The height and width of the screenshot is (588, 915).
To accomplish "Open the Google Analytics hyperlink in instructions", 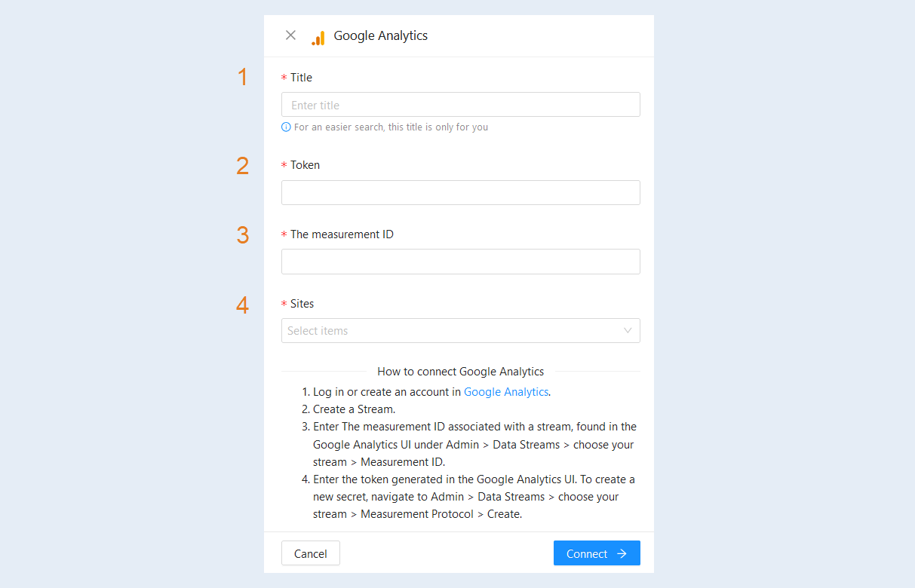I will pos(506,392).
